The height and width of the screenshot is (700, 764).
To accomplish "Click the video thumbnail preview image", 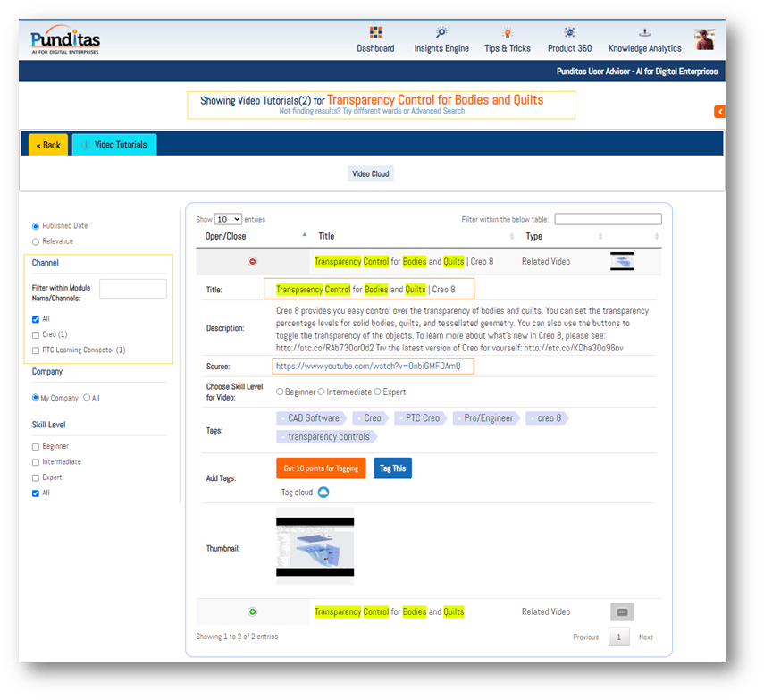I will [315, 546].
